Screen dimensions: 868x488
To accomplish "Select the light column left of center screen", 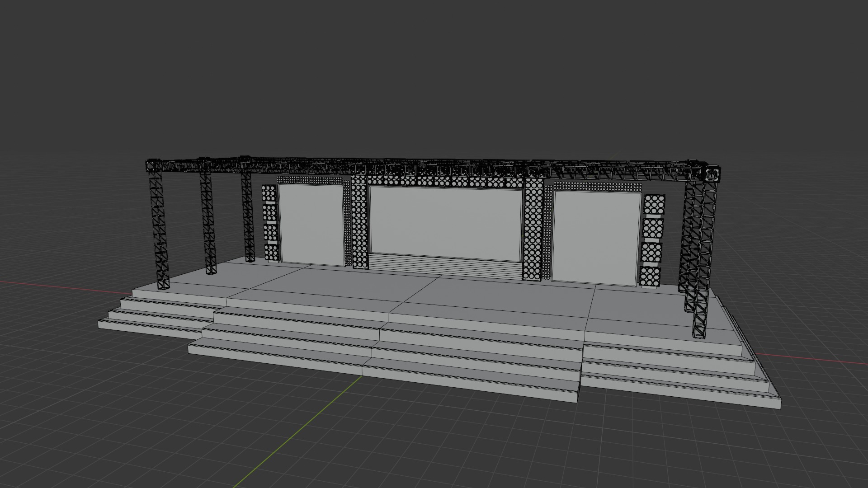I will click(359, 221).
